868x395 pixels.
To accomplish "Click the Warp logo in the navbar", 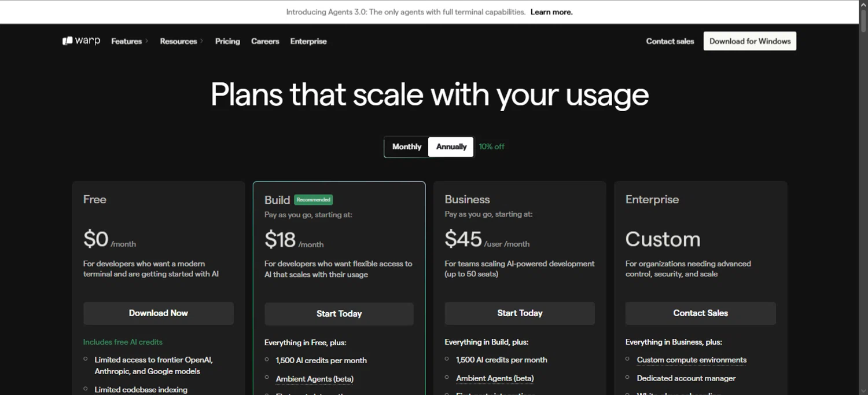I will click(x=82, y=41).
